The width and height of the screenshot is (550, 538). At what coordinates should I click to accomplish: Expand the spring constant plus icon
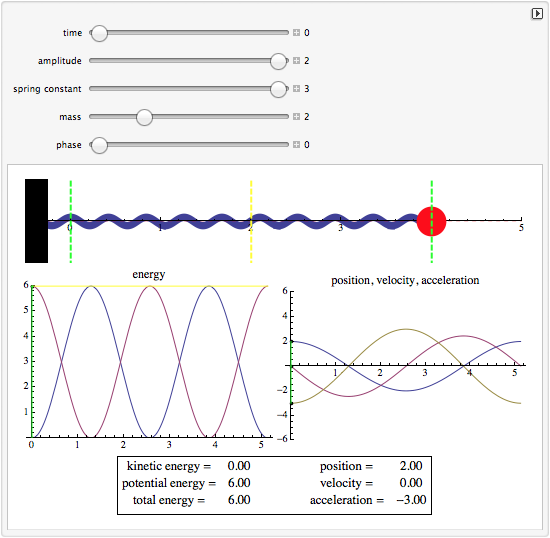click(x=296, y=89)
